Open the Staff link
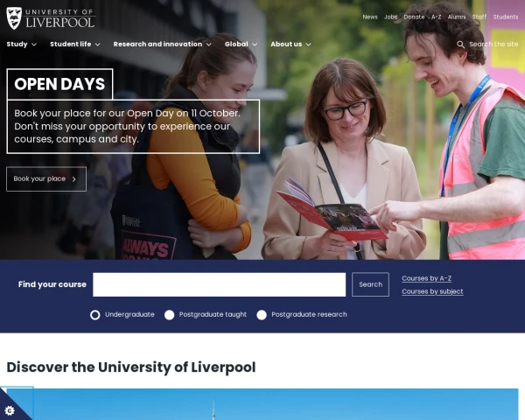The height and width of the screenshot is (420, 525). (479, 17)
